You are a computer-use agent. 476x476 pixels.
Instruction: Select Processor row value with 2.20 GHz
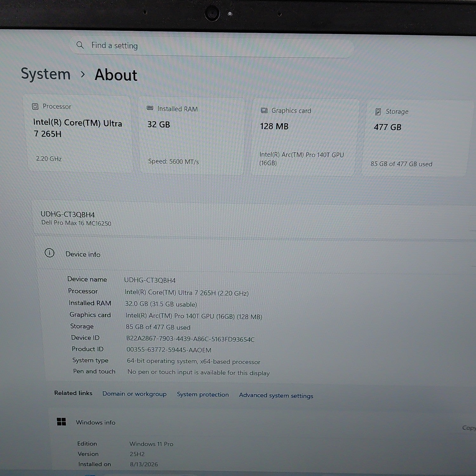click(x=187, y=293)
